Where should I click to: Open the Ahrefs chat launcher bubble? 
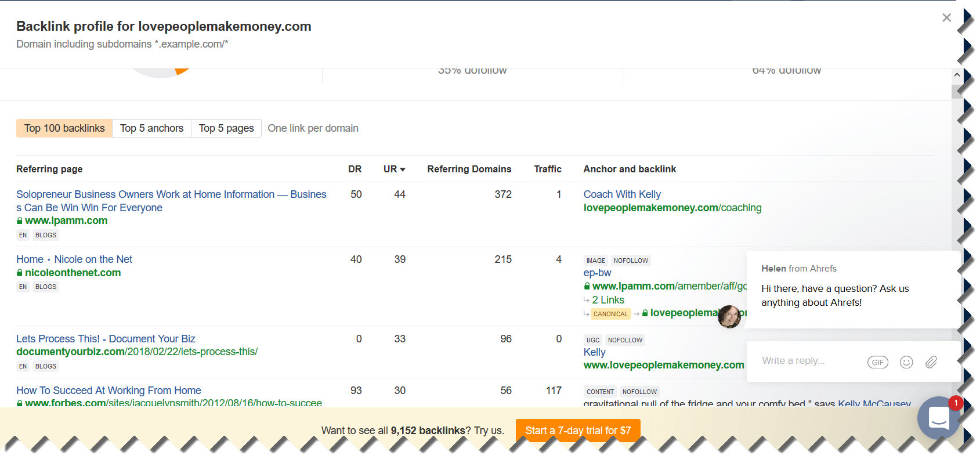pyautogui.click(x=938, y=417)
